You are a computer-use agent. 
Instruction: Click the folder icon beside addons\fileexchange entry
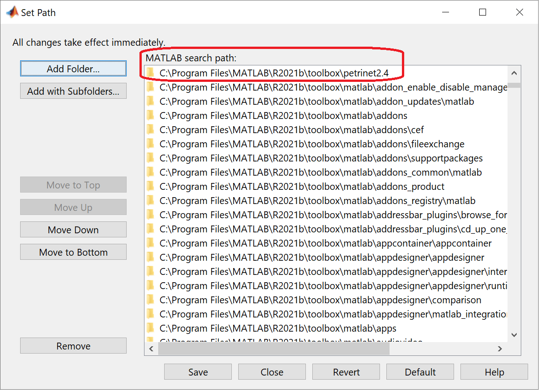(x=150, y=144)
